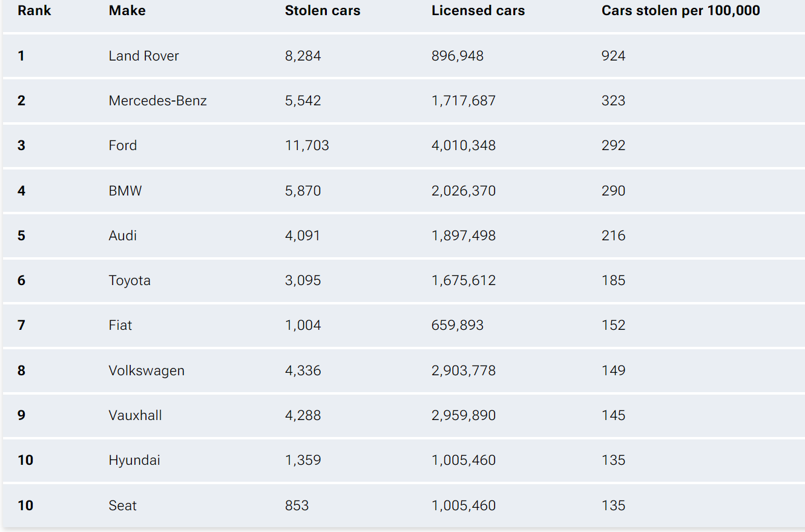Screen dimensions: 805x532
Task: Select the Fiat make cell
Action: click(120, 325)
